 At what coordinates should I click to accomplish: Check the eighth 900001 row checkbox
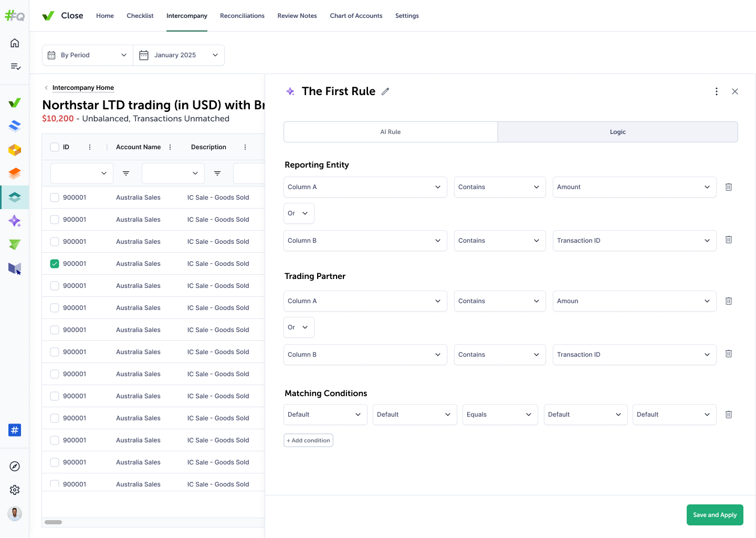[x=55, y=352]
